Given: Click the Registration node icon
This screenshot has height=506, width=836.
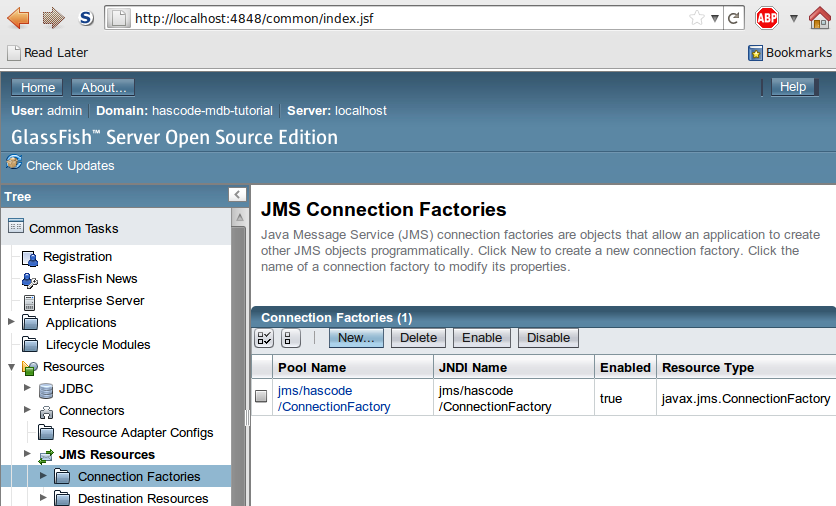Looking at the screenshot, I should [30, 258].
